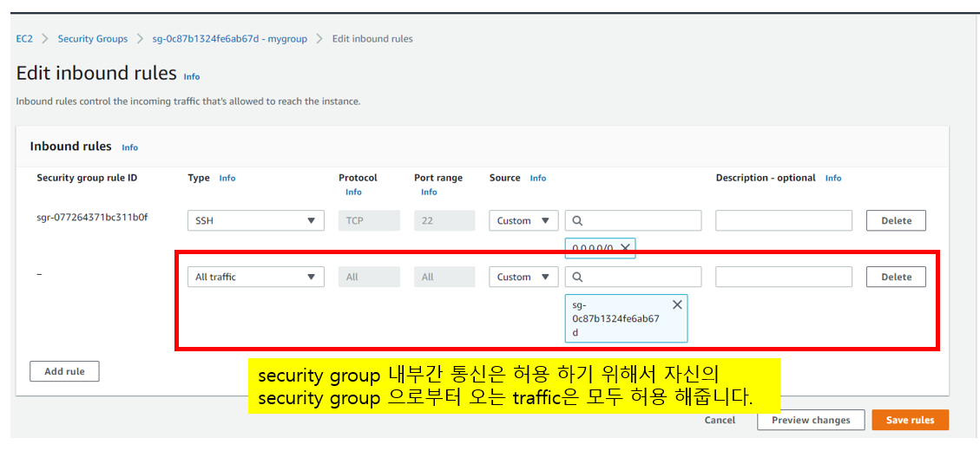Remove the sg-0c87b1324fe6ab67d source tag
Image resolution: width=980 pixels, height=451 pixels.
click(x=677, y=304)
